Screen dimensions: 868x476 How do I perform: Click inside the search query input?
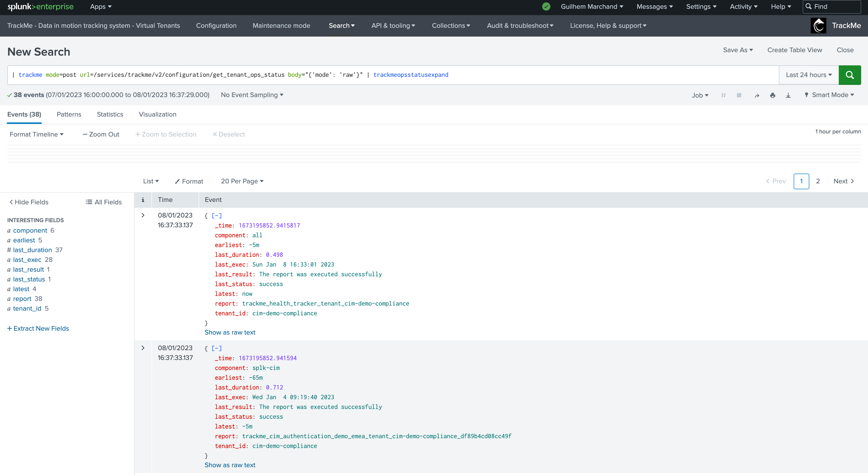[x=393, y=75]
